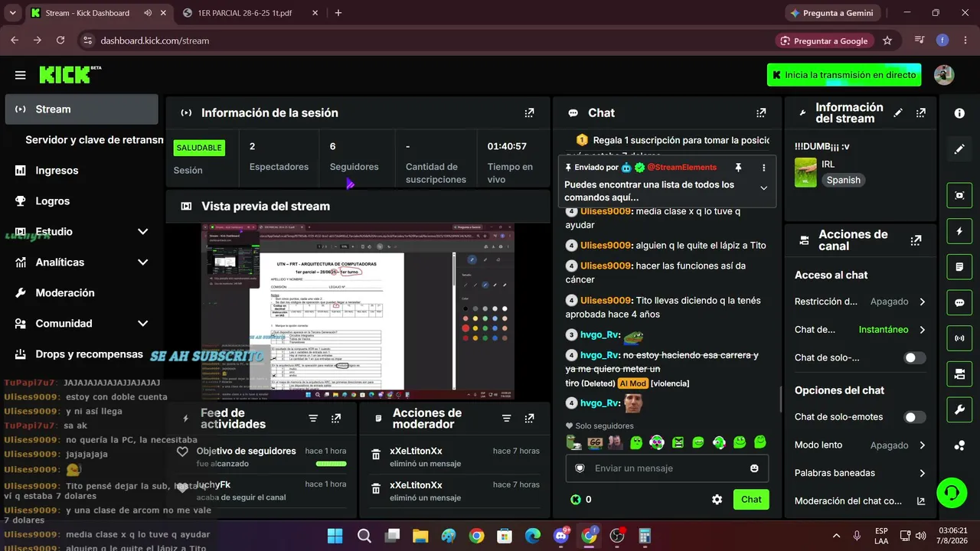Open Moderación del chat co... link
Image resolution: width=980 pixels, height=551 pixels.
(x=860, y=501)
